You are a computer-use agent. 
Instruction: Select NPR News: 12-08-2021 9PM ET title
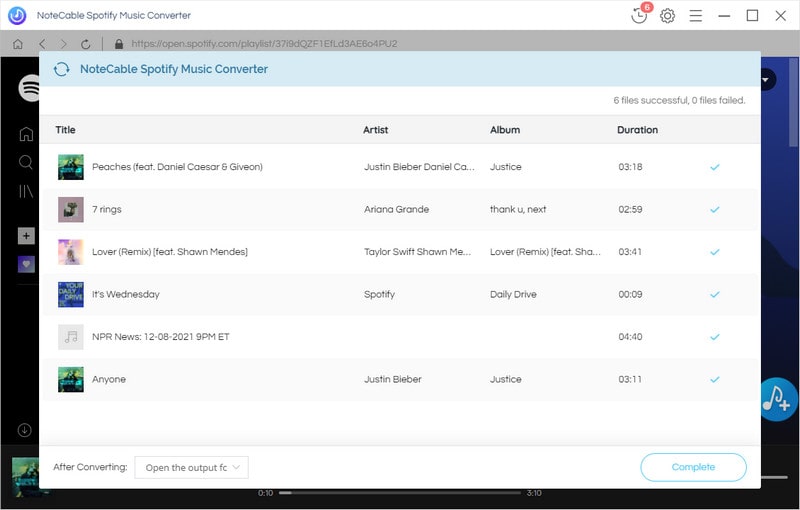(161, 337)
